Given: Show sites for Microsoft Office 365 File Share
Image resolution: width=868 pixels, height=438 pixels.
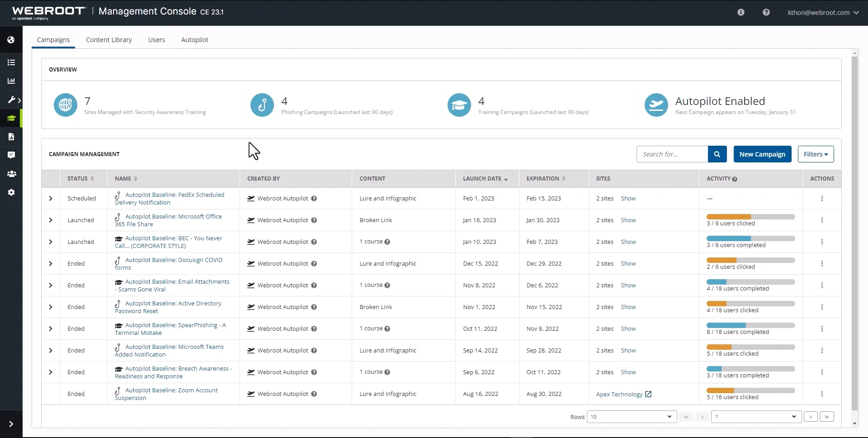Looking at the screenshot, I should 628,220.
